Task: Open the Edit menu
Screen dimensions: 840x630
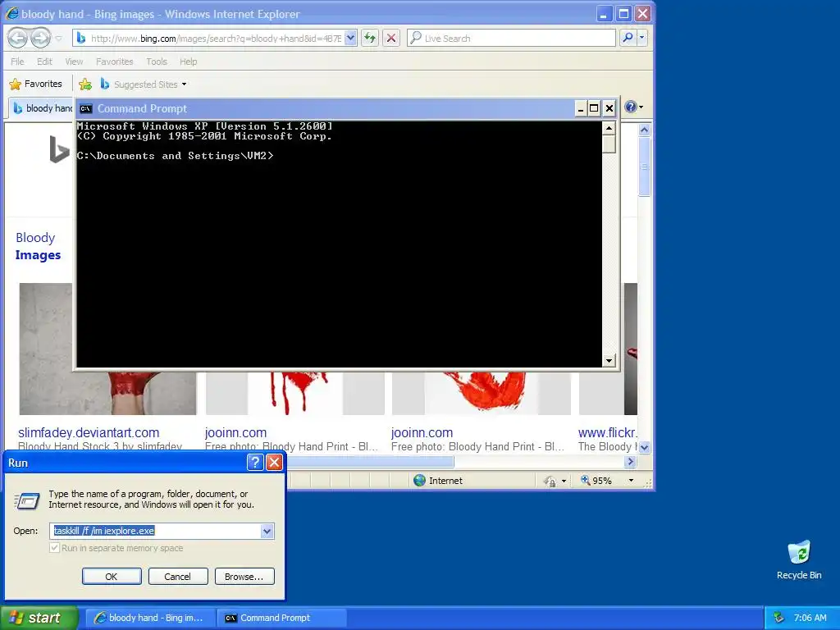Action: pos(44,62)
